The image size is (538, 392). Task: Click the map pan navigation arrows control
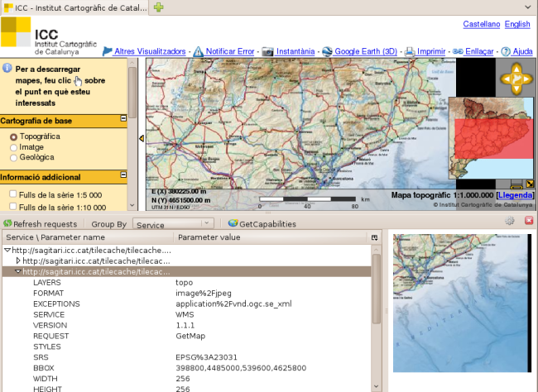515,80
